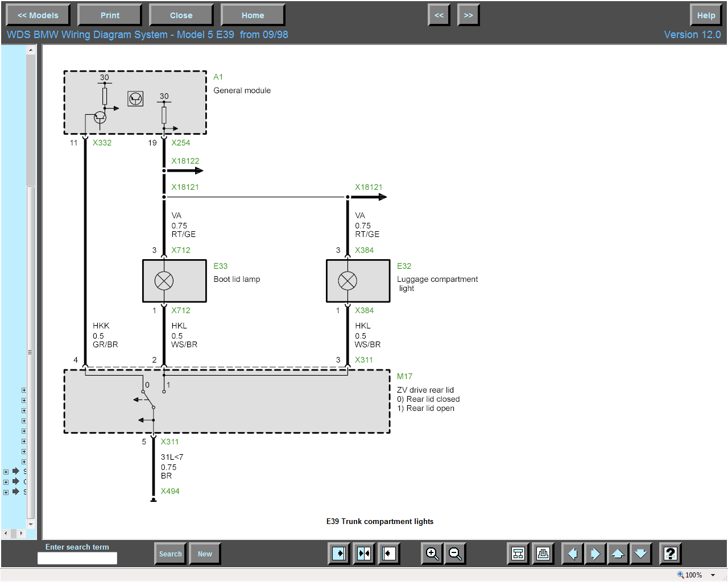Zoom out with the magnifier minus icon

coord(455,554)
